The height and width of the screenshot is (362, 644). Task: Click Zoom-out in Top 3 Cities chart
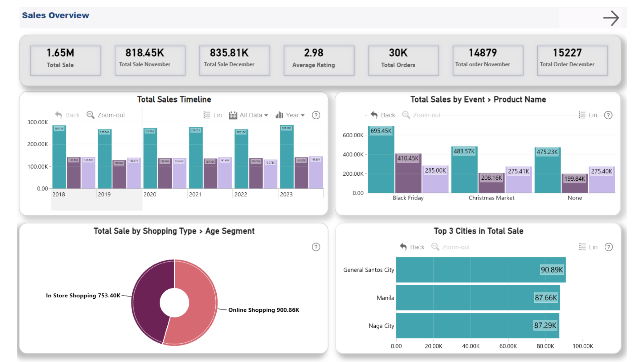coord(450,247)
